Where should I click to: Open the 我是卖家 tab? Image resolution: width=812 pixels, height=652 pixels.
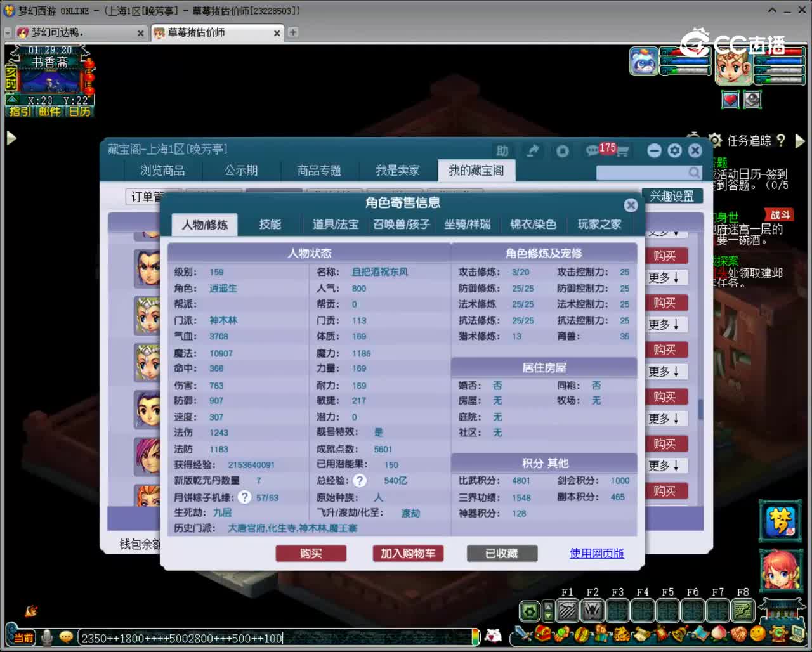[398, 170]
